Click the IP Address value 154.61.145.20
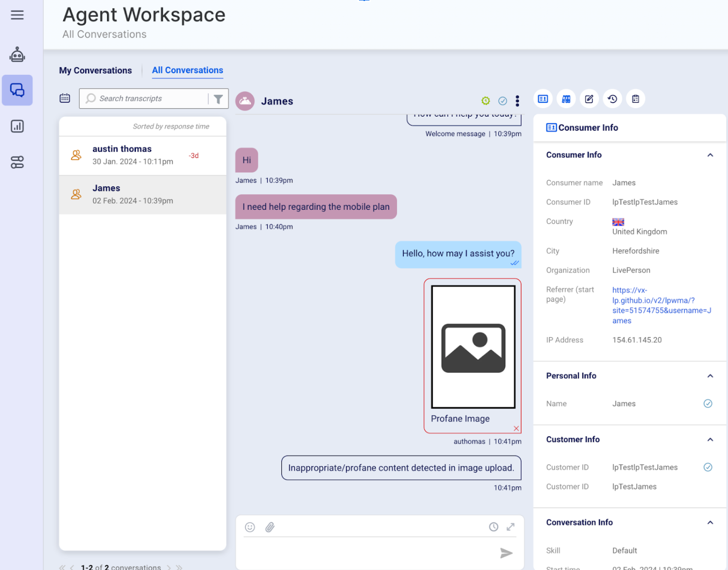728x570 pixels. tap(637, 340)
